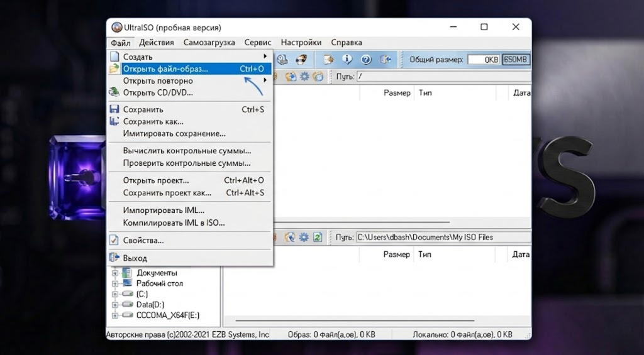Click gear icon beside local path field
Image resolution: width=644 pixels, height=355 pixels.
[x=304, y=238]
